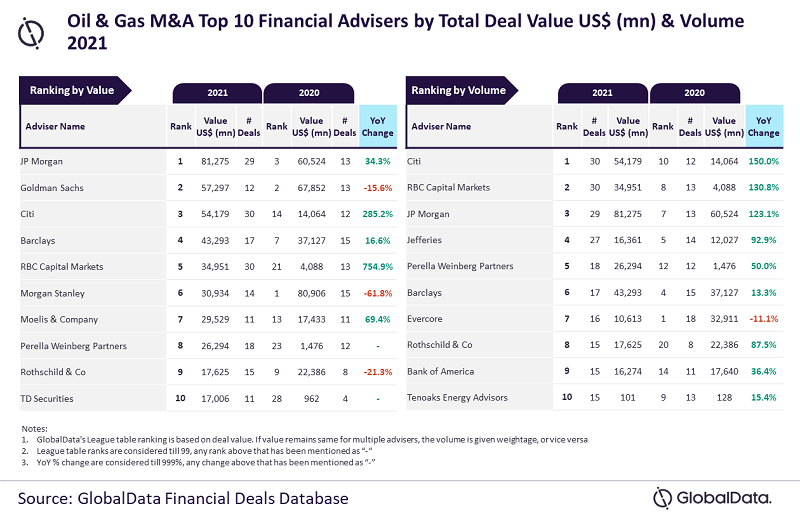The width and height of the screenshot is (800, 518).
Task: Click Evercore's -11.1% YoY change value
Action: pyautogui.click(x=763, y=319)
